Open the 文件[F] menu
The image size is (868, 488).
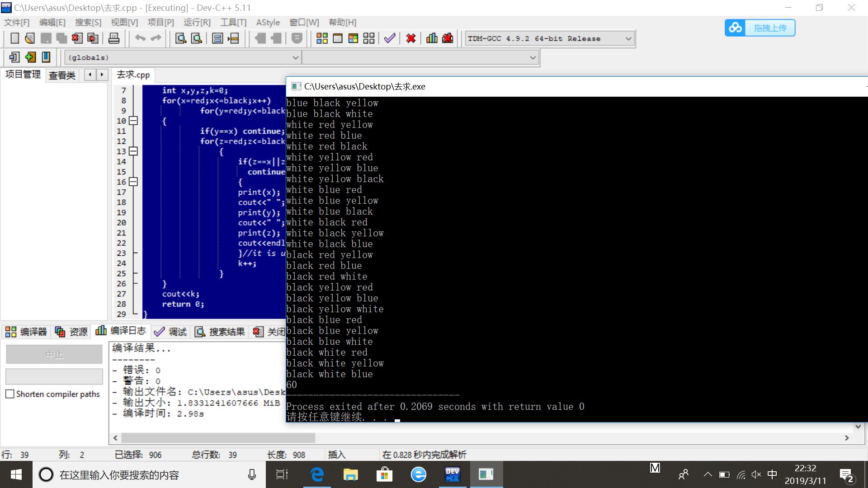[17, 22]
